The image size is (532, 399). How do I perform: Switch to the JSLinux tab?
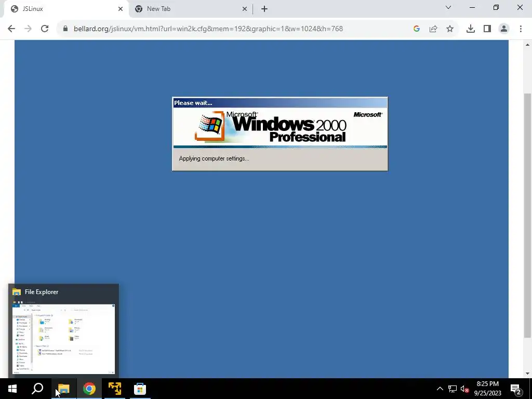66,9
